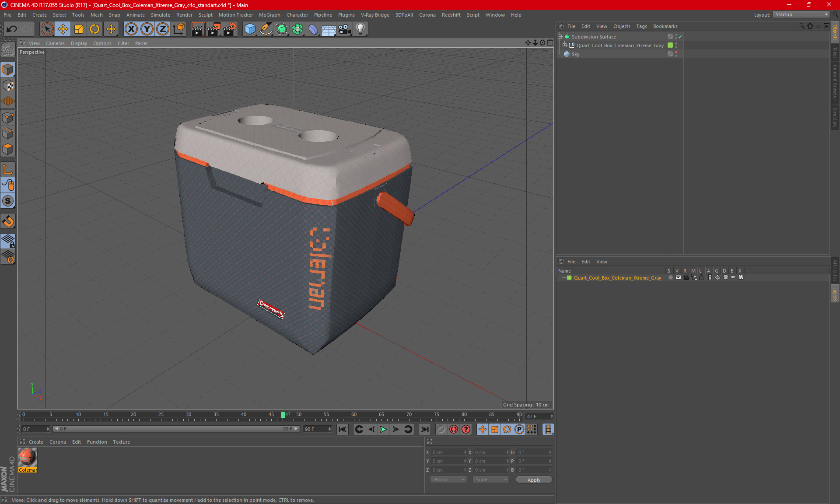
Task: Switch to Edges mode
Action: pos(8,133)
